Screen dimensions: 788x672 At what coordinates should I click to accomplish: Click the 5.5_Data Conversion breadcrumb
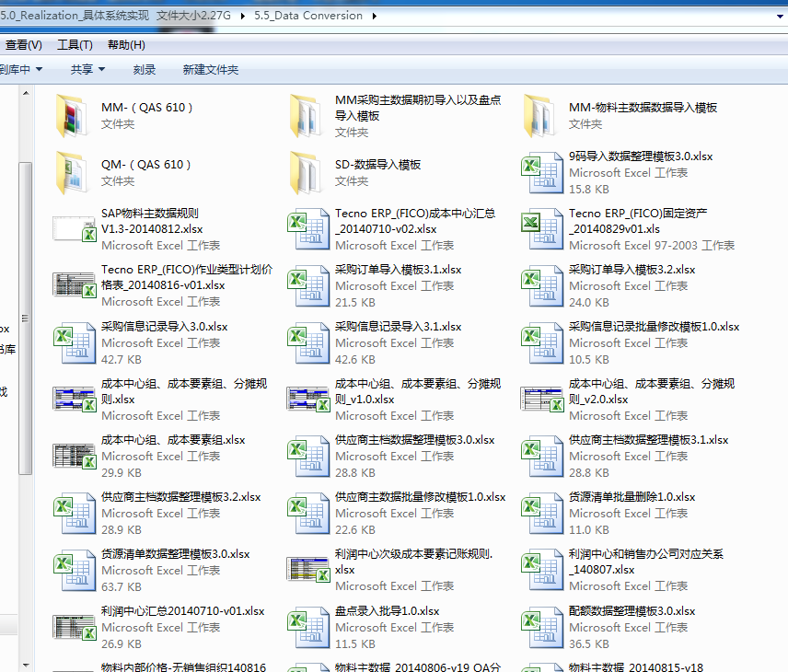(308, 16)
